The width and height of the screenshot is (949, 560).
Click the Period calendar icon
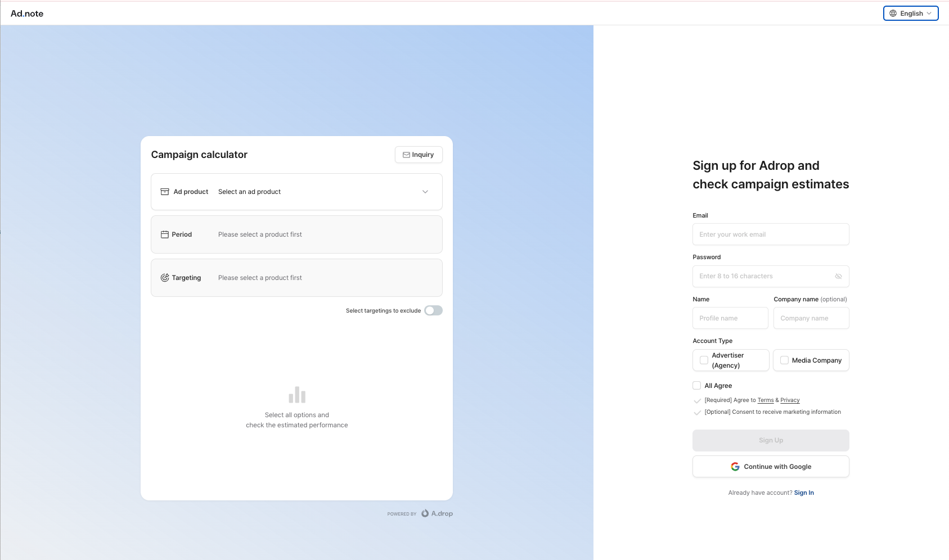(165, 234)
